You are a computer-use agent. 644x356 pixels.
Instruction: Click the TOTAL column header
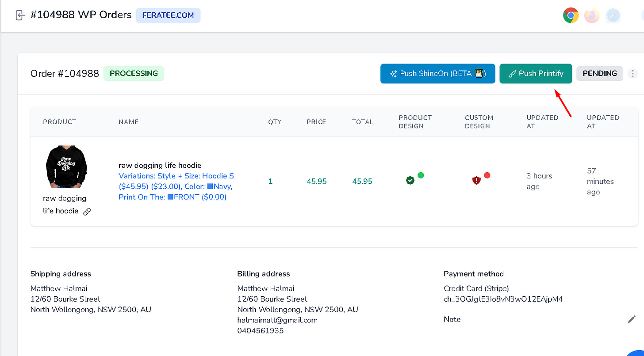tap(362, 122)
